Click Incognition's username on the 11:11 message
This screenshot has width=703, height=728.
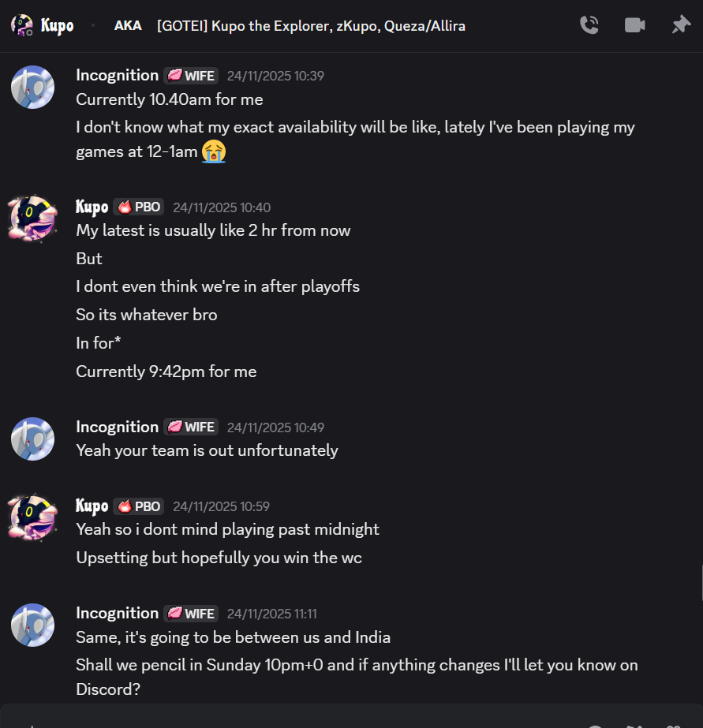point(117,613)
